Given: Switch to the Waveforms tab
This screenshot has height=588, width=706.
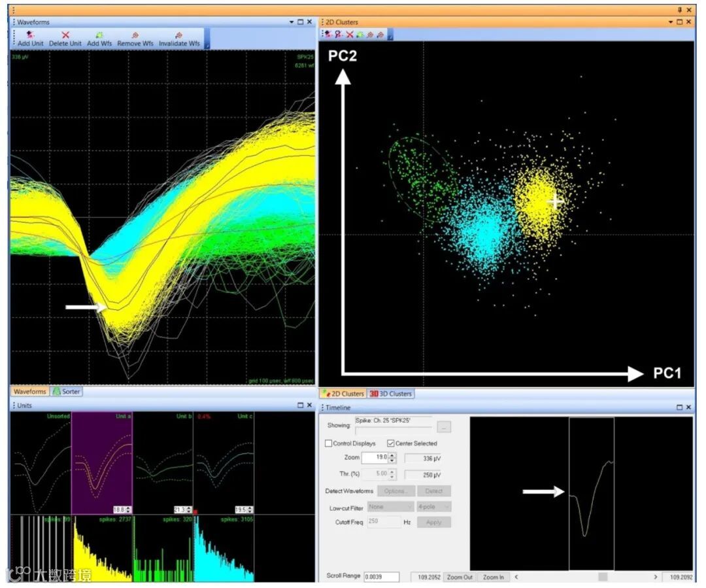Looking at the screenshot, I should (x=29, y=392).
